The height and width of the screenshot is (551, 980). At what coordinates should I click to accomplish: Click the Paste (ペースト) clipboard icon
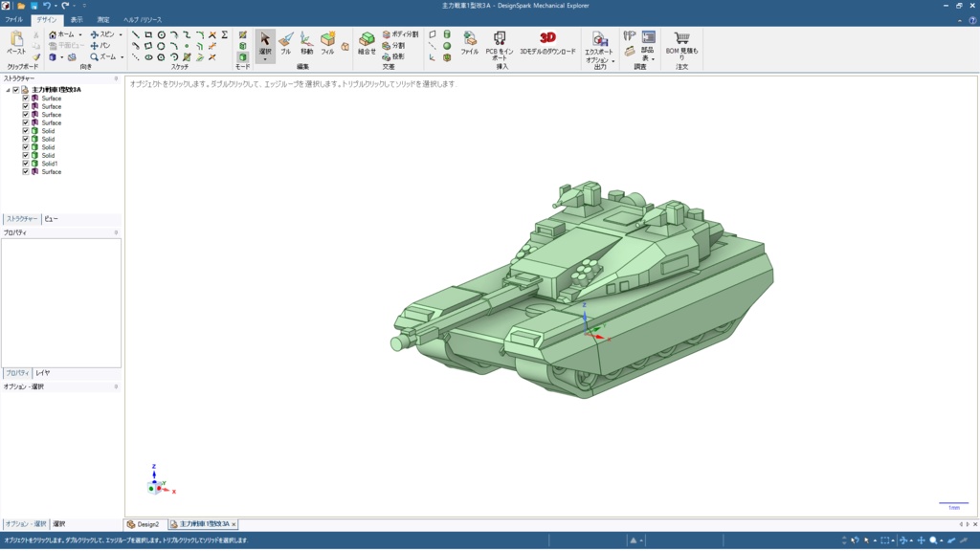coord(16,39)
